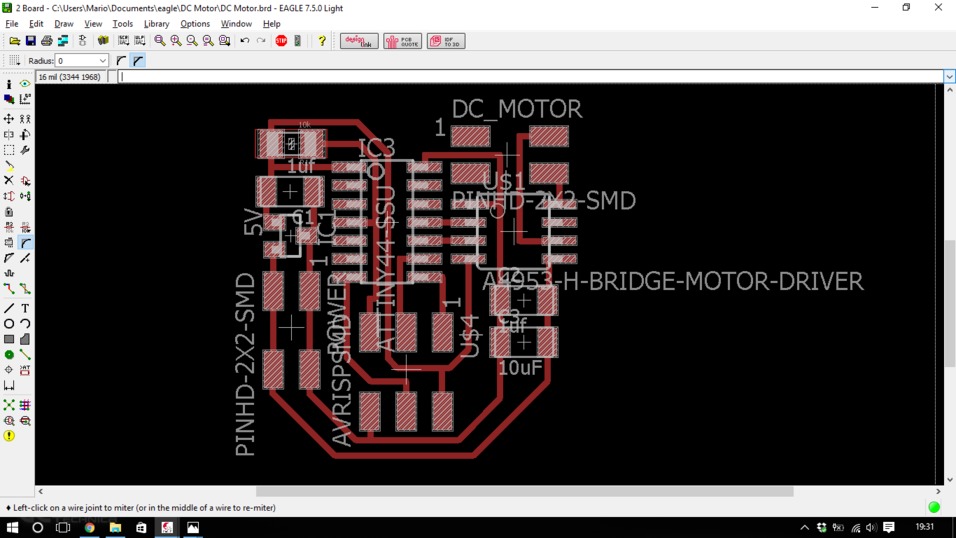The width and height of the screenshot is (956, 538).
Task: Open a board file with folder icon
Action: coord(14,41)
